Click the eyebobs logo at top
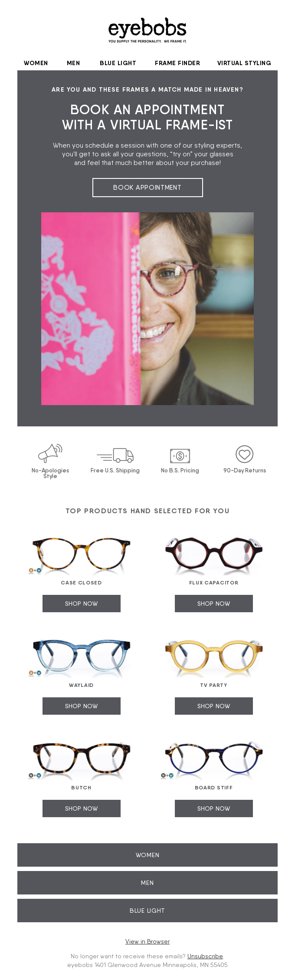Screen dimensions: 295x980 pyautogui.click(x=147, y=30)
